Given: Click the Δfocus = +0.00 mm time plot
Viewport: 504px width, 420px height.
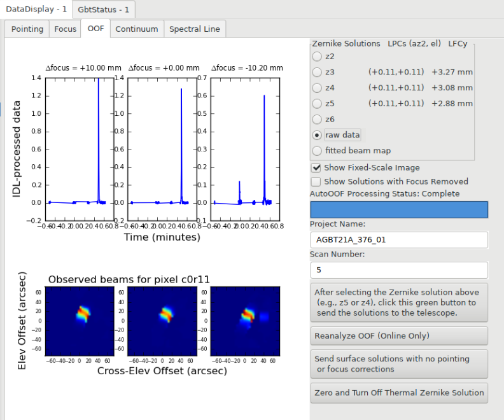Looking at the screenshot, I should 162,149.
